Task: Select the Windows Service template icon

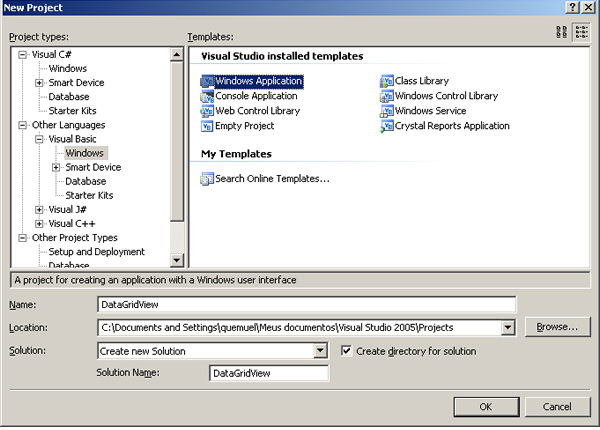Action: [x=386, y=111]
